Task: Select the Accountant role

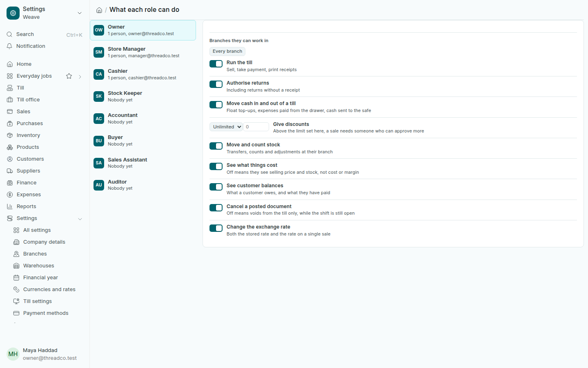Action: pos(143,119)
